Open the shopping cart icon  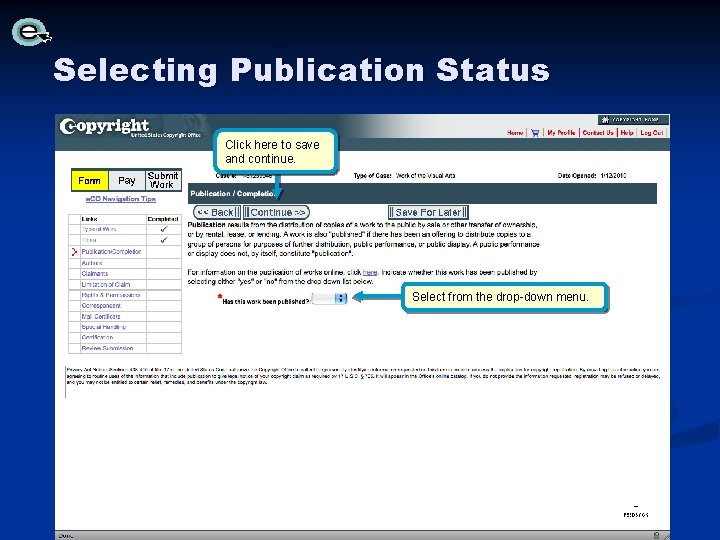click(535, 133)
